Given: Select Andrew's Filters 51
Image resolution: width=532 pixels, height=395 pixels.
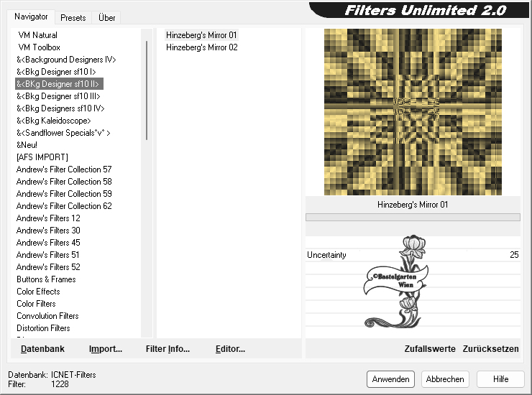Looking at the screenshot, I should [47, 255].
